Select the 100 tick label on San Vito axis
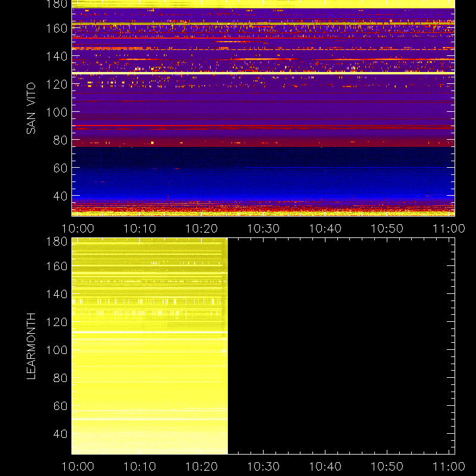The width and height of the screenshot is (476, 476). 57,112
